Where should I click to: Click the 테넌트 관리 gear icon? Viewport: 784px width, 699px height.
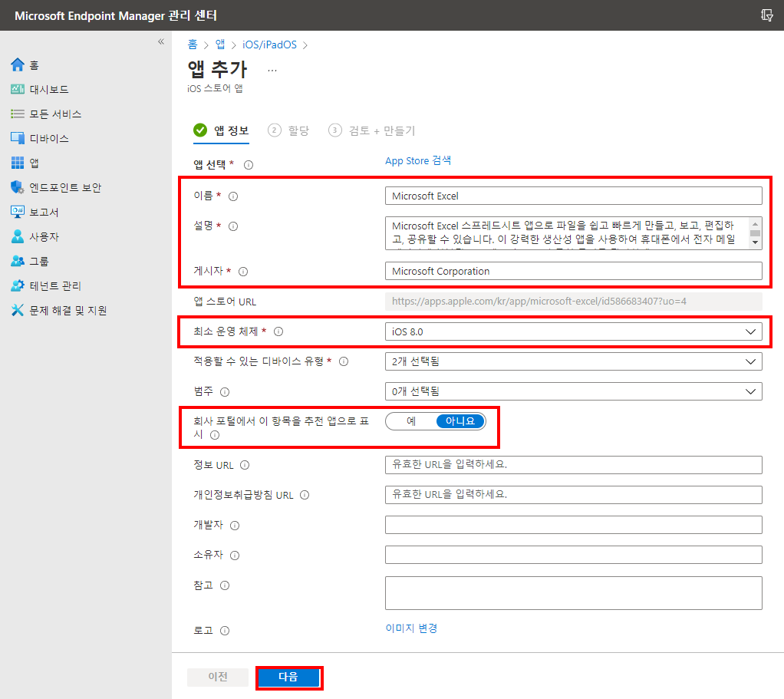18,285
